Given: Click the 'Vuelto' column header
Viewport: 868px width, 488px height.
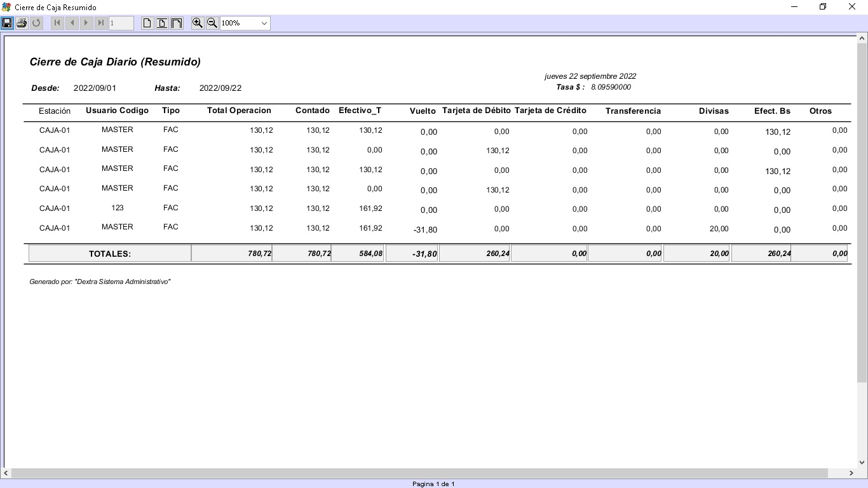Looking at the screenshot, I should pos(423,111).
